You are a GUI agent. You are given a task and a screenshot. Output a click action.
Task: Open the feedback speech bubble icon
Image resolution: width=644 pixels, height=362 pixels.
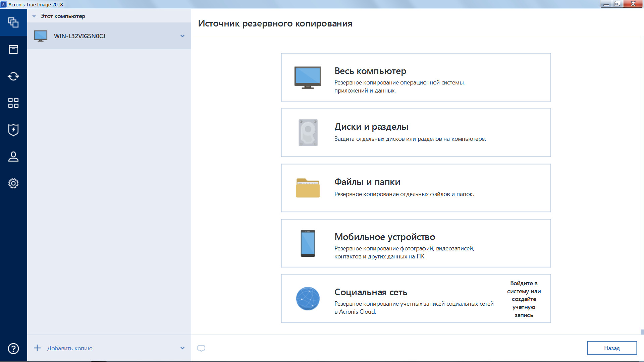click(201, 348)
